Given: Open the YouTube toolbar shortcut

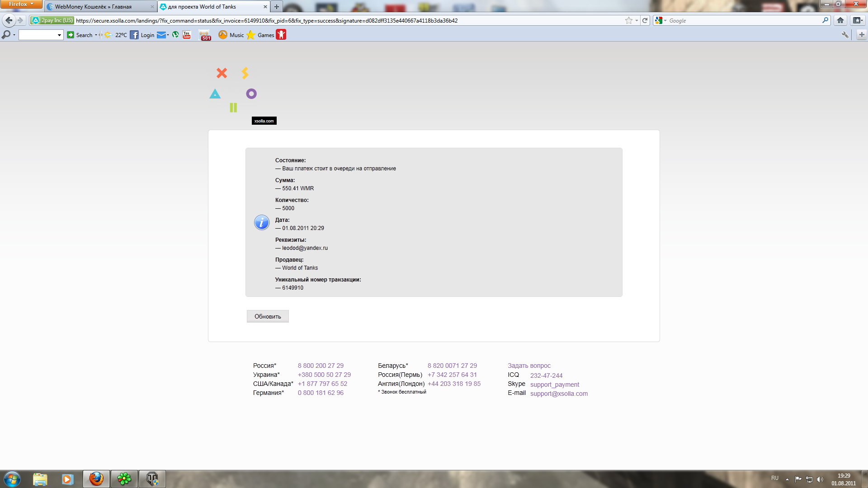Looking at the screenshot, I should click(187, 35).
